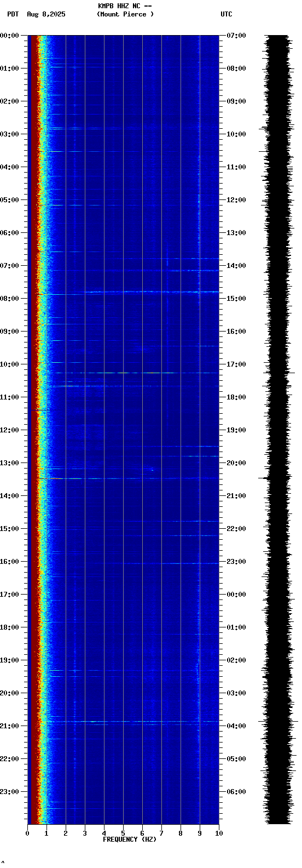
Task: Click the 18:00 PDT label on left axis
Action: [9, 627]
